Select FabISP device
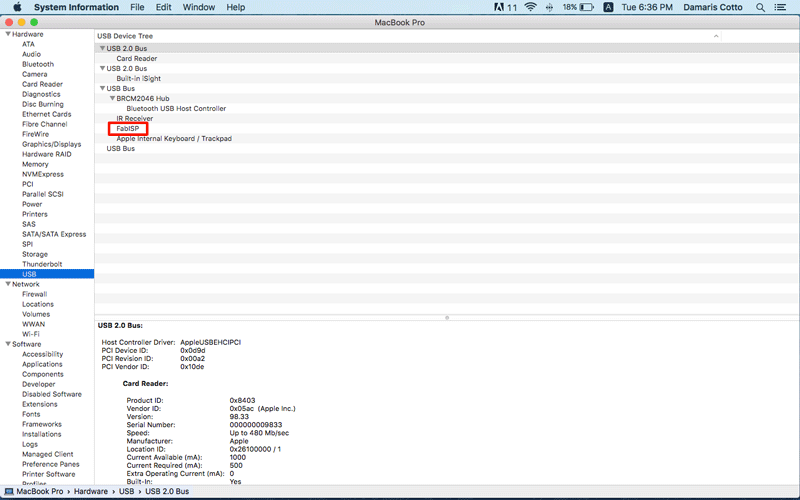800x500 pixels. (128, 129)
